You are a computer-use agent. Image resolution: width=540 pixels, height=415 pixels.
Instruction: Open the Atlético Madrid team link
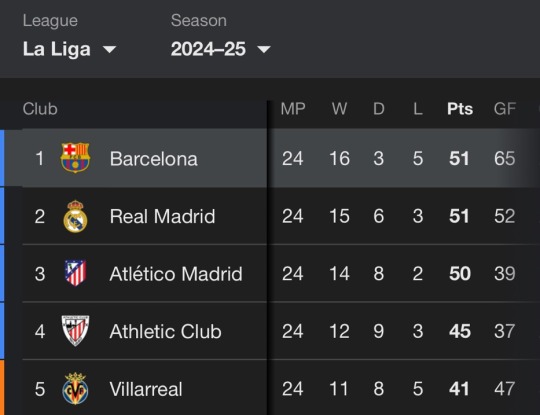pos(176,274)
